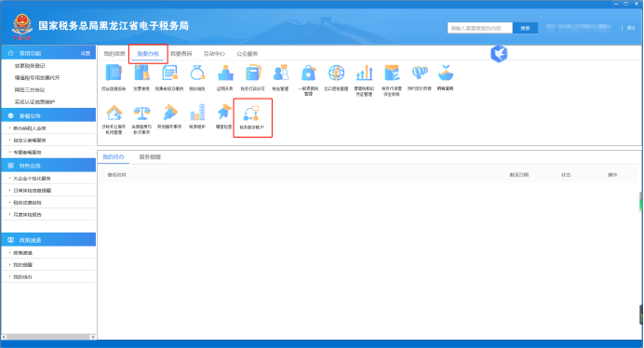Open 出口退税管理 globe icon
The height and width of the screenshot is (348, 644).
(x=336, y=74)
